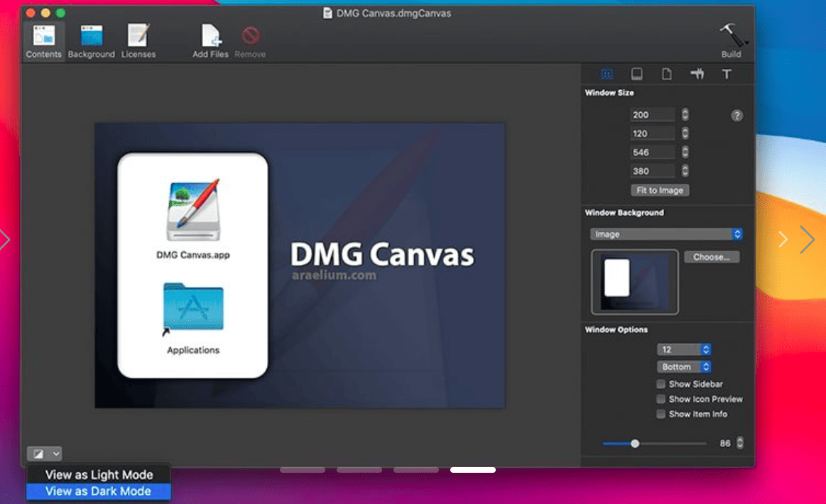
Task: Select the second carousel page indicator
Action: point(359,470)
